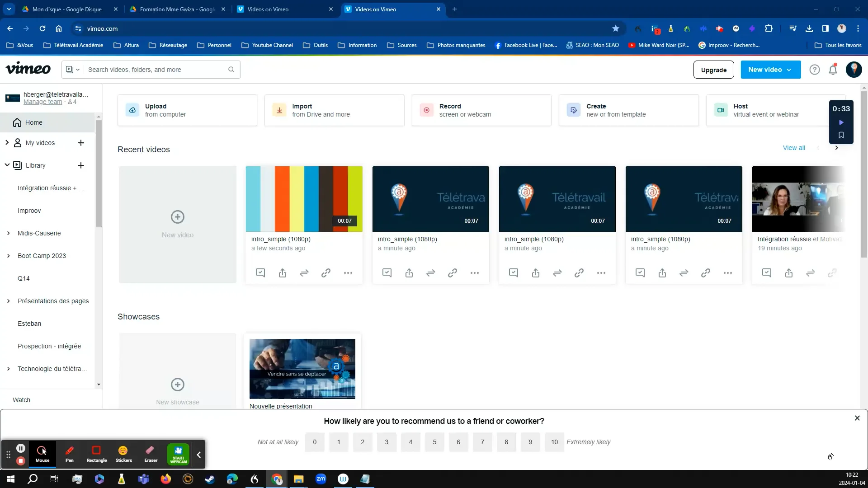Image resolution: width=868 pixels, height=488 pixels.
Task: Open Stickers in the recorder toolbar
Action: click(123, 454)
